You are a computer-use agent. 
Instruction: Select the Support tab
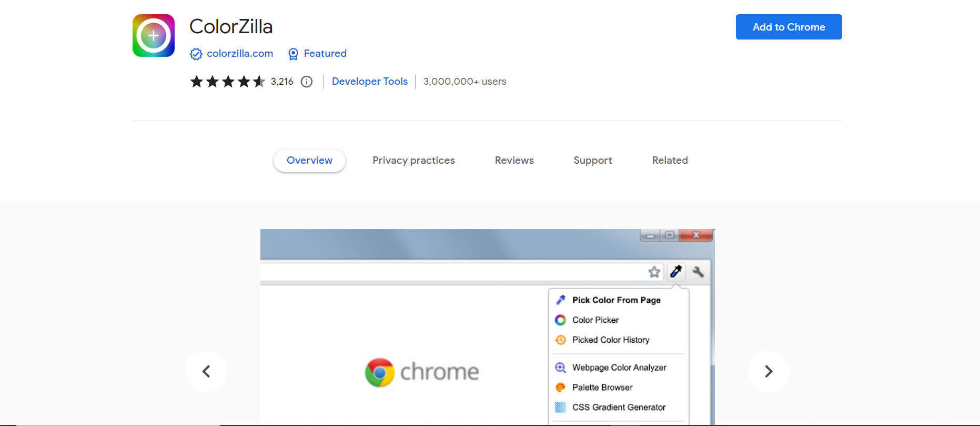[x=592, y=161]
